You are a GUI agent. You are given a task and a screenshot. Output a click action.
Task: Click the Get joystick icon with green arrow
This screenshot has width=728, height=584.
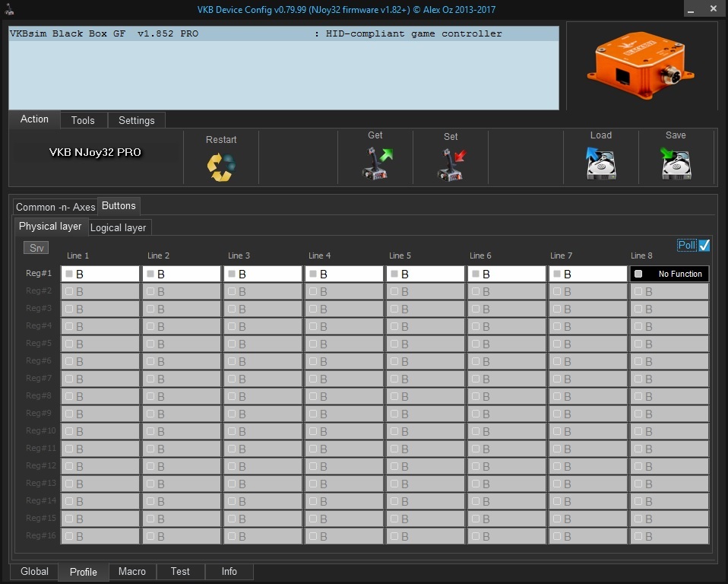tap(376, 163)
